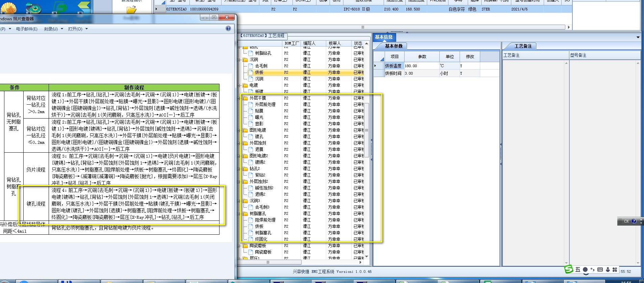Click the document icon beside 退膜
The image size is (644, 283).
(x=251, y=149)
